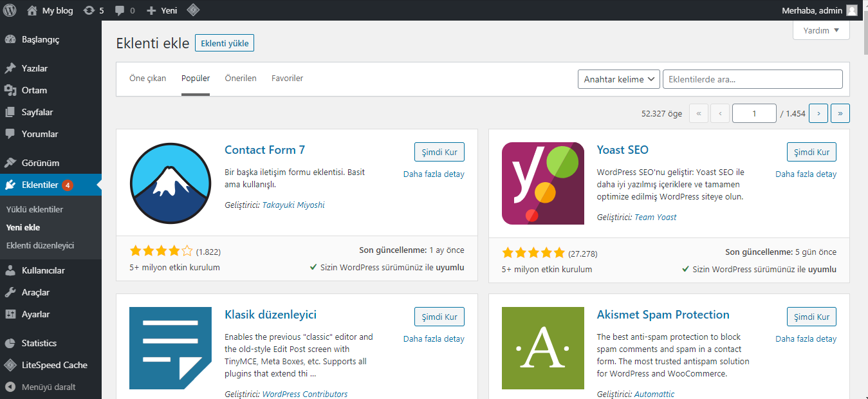Click the Contact Form 7 star rating

pos(162,252)
